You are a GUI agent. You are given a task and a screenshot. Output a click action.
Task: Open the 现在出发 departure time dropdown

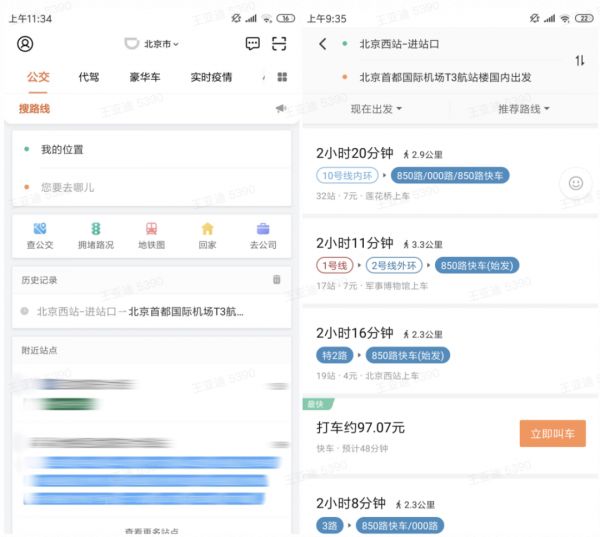(376, 108)
